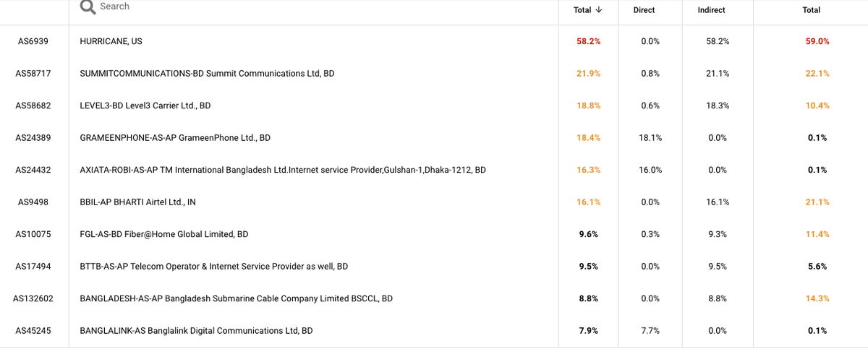The width and height of the screenshot is (868, 349).
Task: Select Summit Communications Ltd row
Action: (207, 74)
